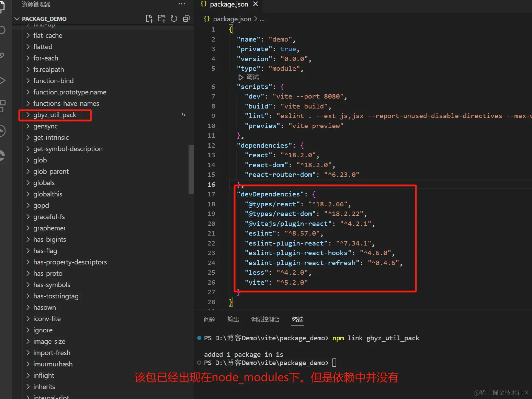532x399 pixels.
Task: Click the New File icon in explorer header
Action: (x=149, y=19)
